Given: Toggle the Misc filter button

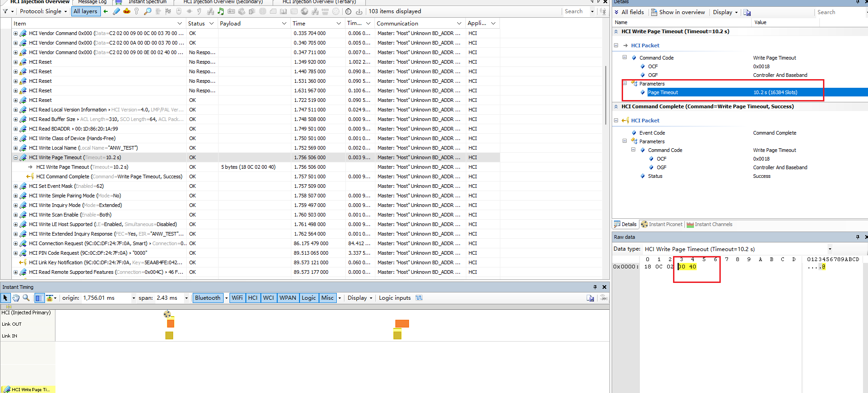Looking at the screenshot, I should coord(327,298).
